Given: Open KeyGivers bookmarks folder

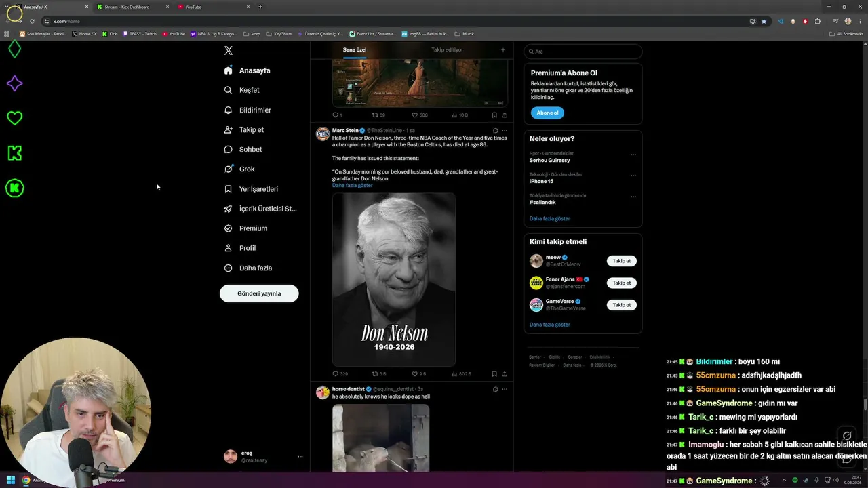Looking at the screenshot, I should 279,33.
